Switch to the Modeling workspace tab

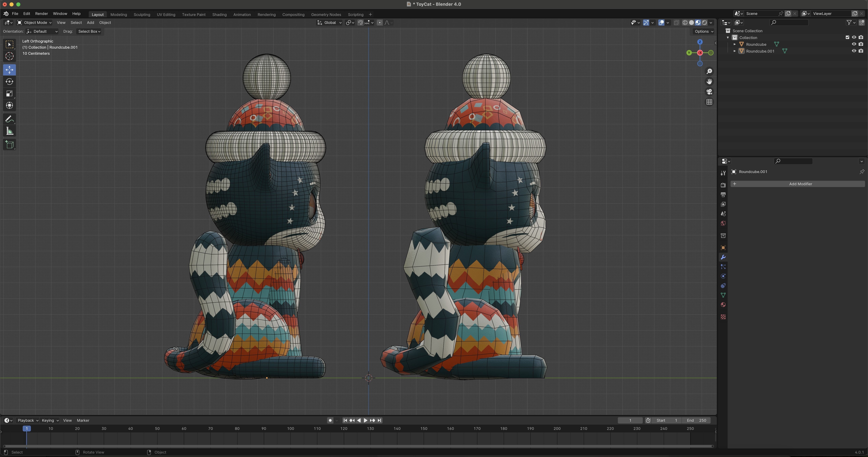tap(119, 14)
